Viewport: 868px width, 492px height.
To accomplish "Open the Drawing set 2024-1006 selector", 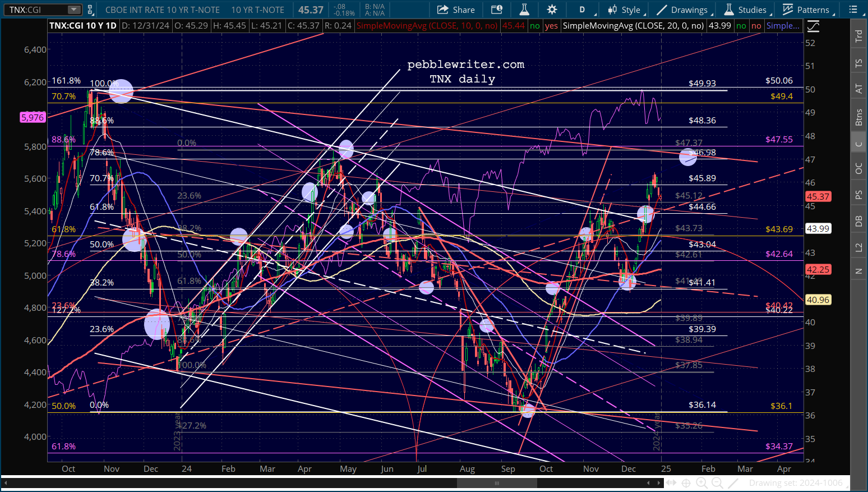I will (x=796, y=483).
